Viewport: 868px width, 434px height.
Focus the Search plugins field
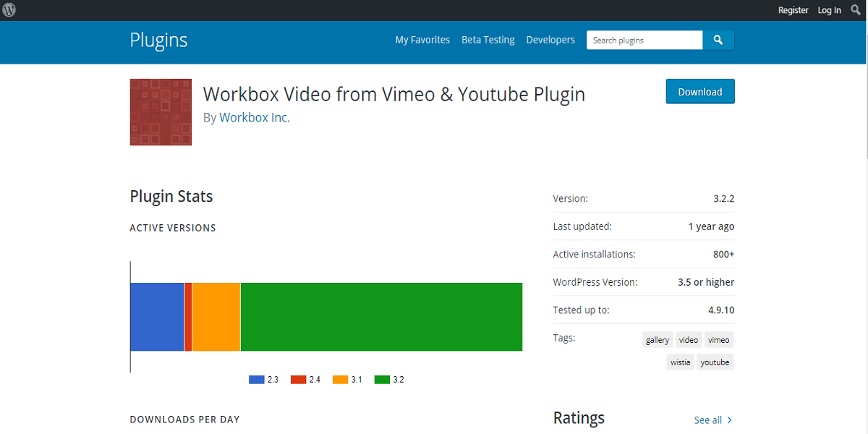coord(644,41)
